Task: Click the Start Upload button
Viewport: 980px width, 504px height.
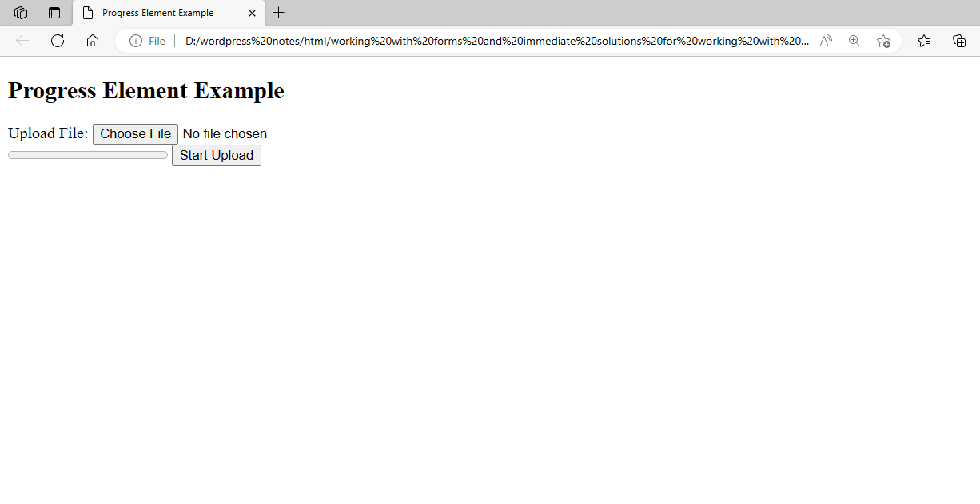Action: tap(217, 155)
